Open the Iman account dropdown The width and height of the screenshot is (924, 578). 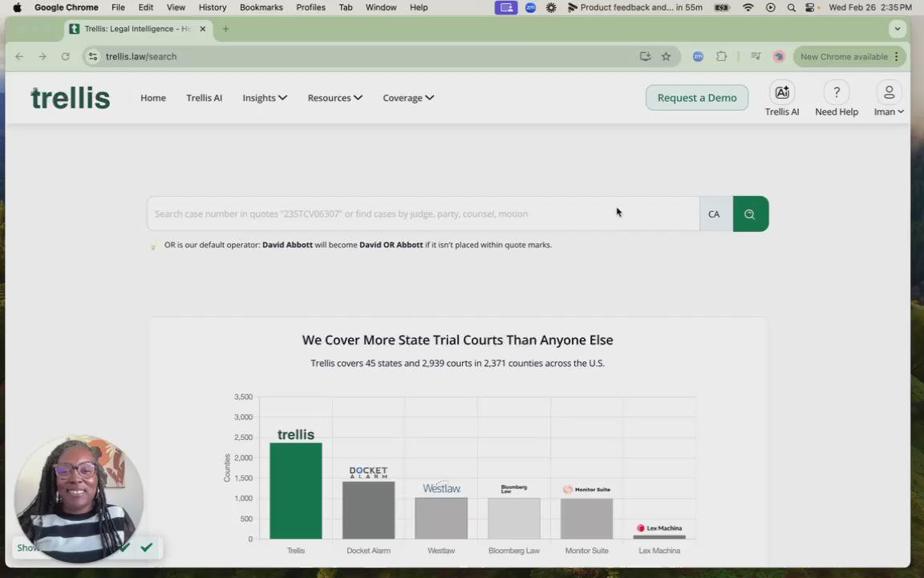pos(889,112)
